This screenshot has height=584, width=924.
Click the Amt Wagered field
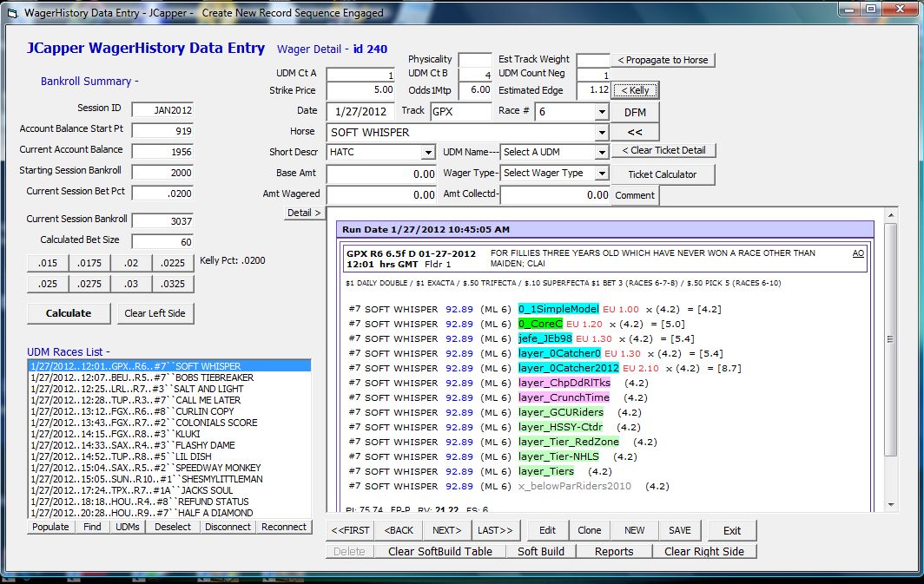381,194
